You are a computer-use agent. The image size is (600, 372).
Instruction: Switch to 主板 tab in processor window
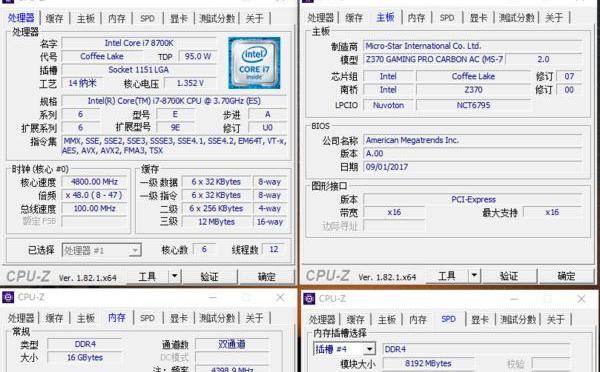point(86,18)
